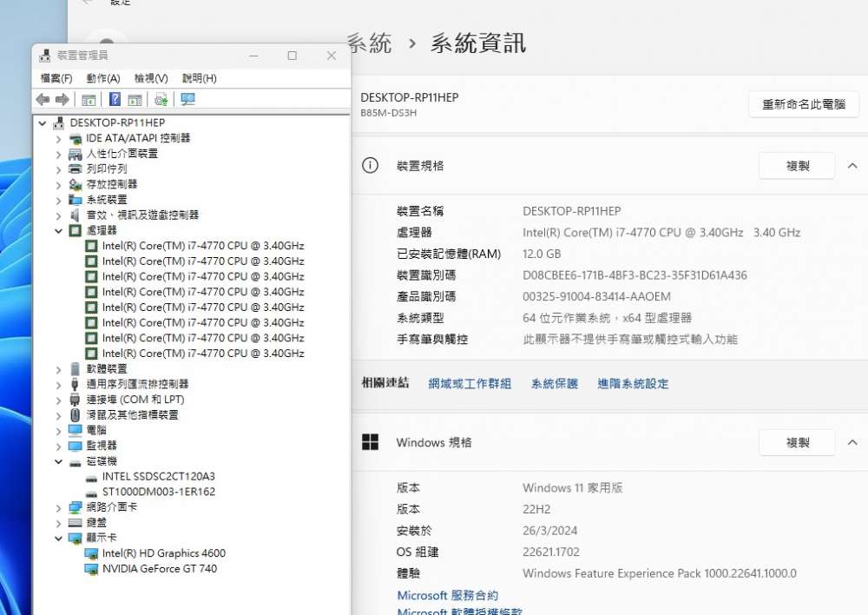The image size is (868, 615).
Task: Click the product ID 00325-91004-83414-AAOEM
Action: [596, 297]
